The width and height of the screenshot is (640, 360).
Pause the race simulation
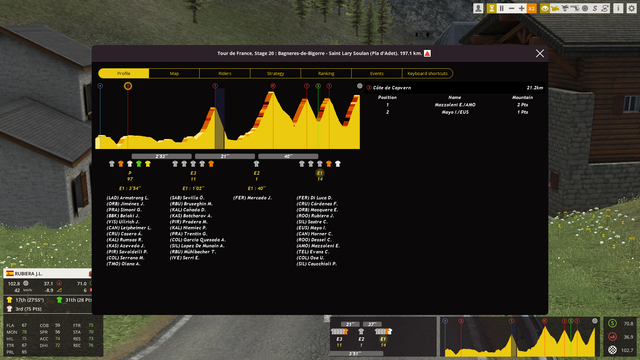(x=502, y=8)
